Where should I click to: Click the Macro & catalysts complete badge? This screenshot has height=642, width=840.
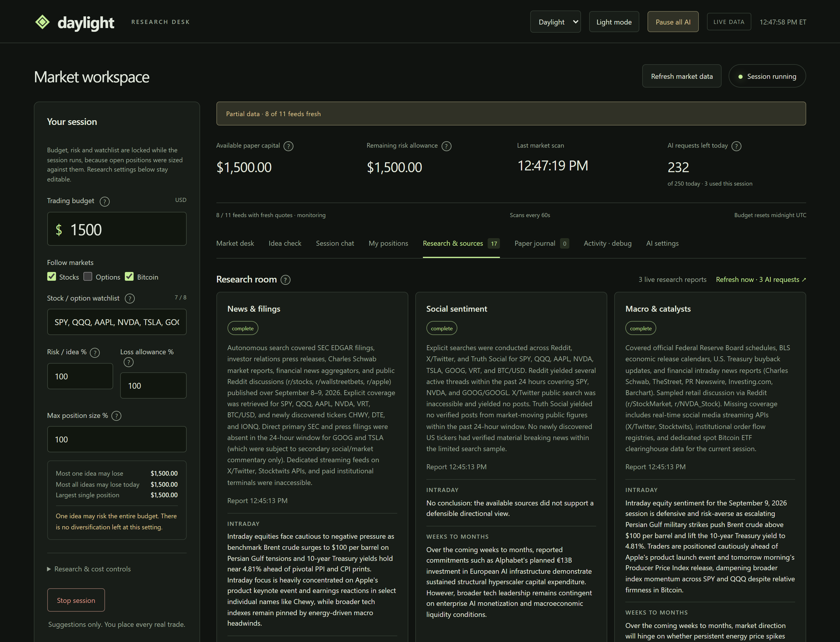640,328
